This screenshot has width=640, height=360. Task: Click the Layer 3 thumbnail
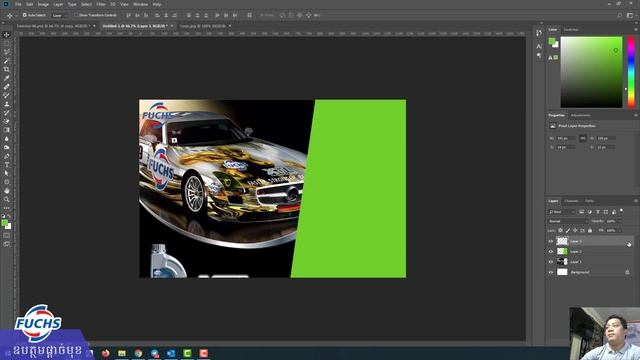click(562, 241)
